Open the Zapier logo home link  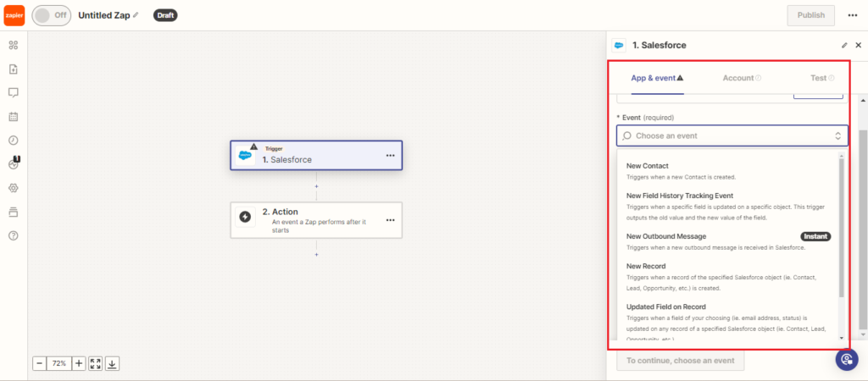click(x=14, y=15)
